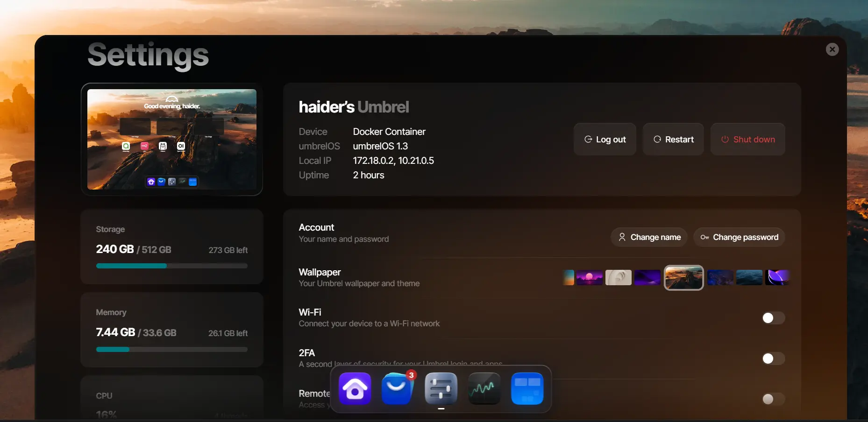Image resolution: width=868 pixels, height=422 pixels.
Task: Toggle the Wi-Fi switch
Action: tap(773, 318)
